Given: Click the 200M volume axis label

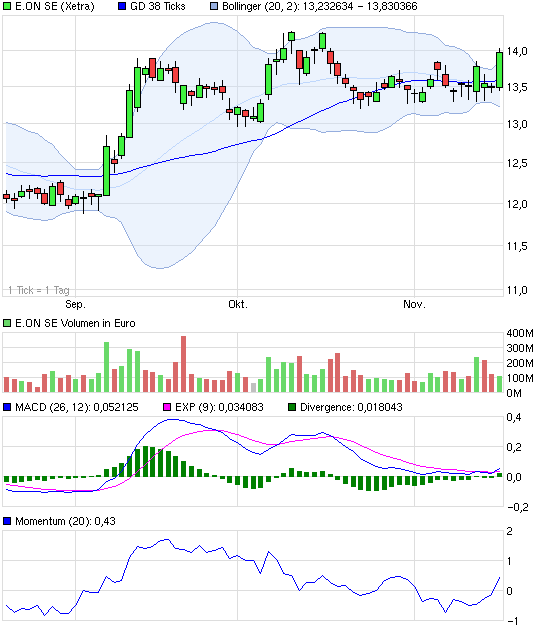Looking at the screenshot, I should click(x=520, y=363).
